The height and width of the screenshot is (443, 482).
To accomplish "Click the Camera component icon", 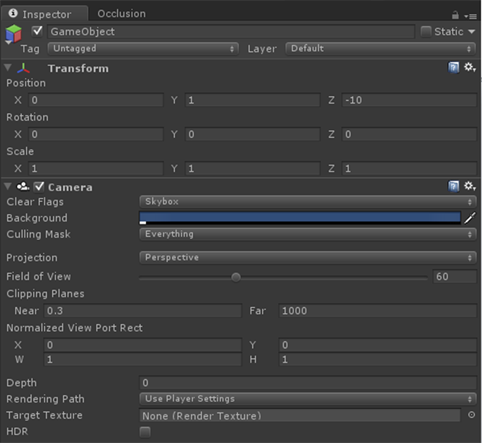I will (x=23, y=186).
